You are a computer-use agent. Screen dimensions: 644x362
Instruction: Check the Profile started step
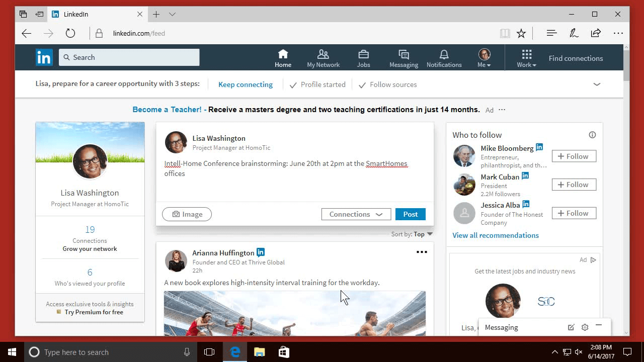pos(293,84)
